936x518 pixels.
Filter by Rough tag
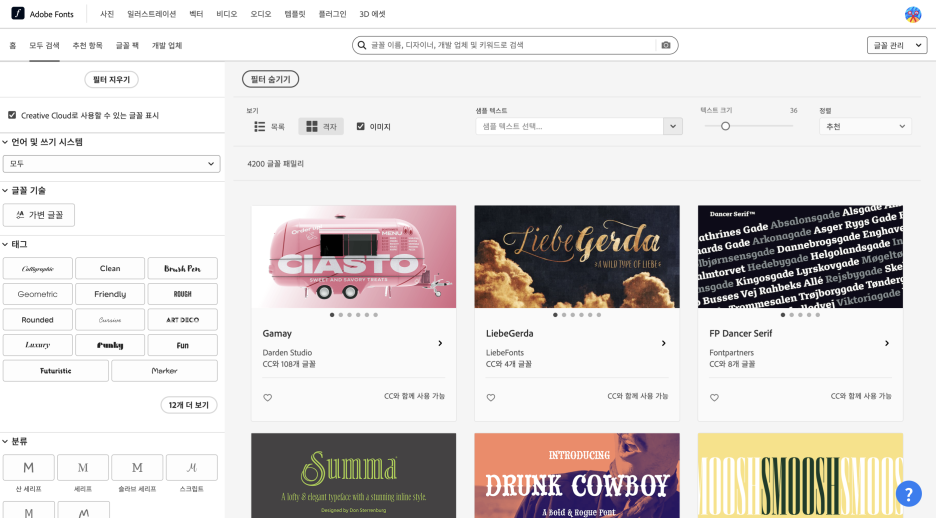click(183, 294)
